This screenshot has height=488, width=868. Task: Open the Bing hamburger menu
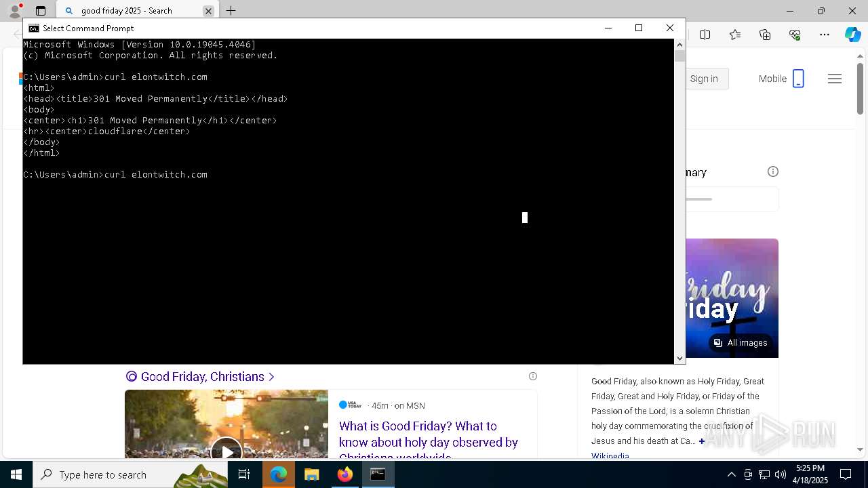[835, 79]
